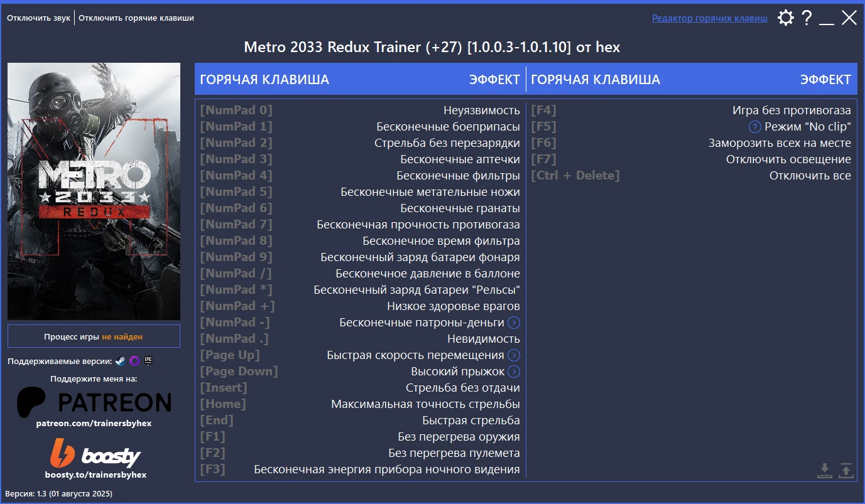865x504 pixels.
Task: Open the Patreon page via its logo
Action: (94, 402)
